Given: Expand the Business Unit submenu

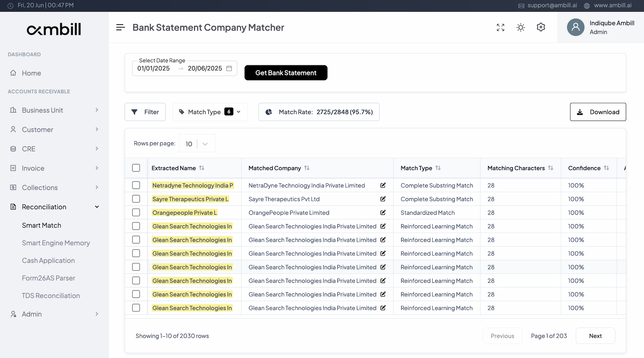Looking at the screenshot, I should (x=97, y=110).
